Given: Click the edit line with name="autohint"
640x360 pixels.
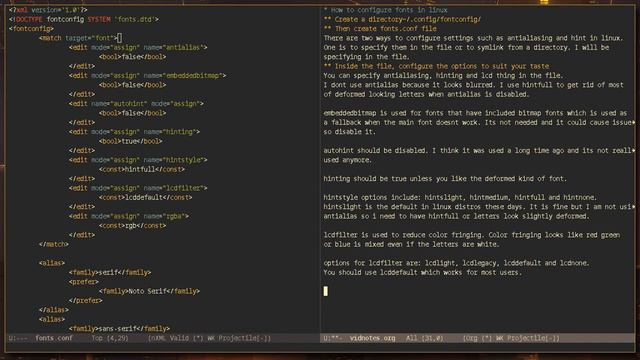Looking at the screenshot, I should click(136, 104).
